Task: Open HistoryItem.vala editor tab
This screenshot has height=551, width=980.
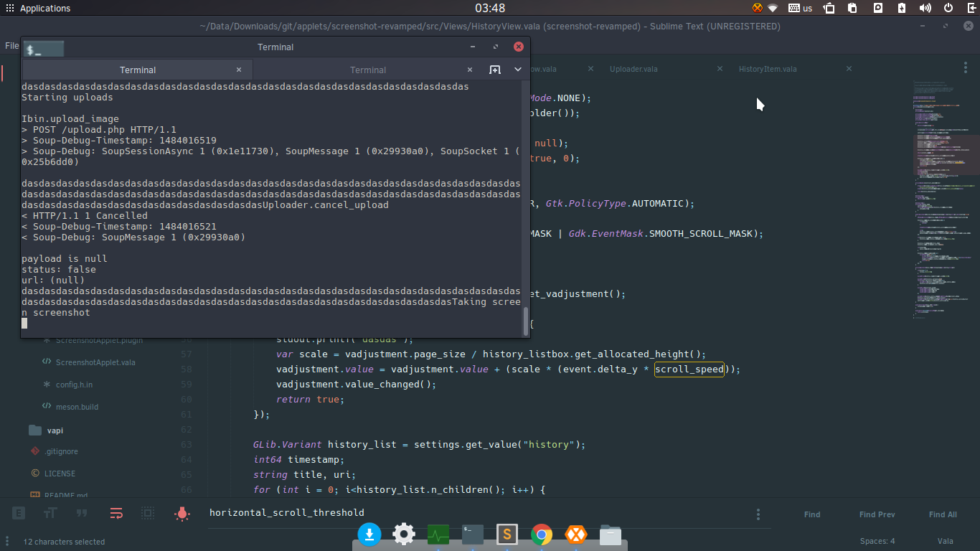Action: pyautogui.click(x=768, y=69)
